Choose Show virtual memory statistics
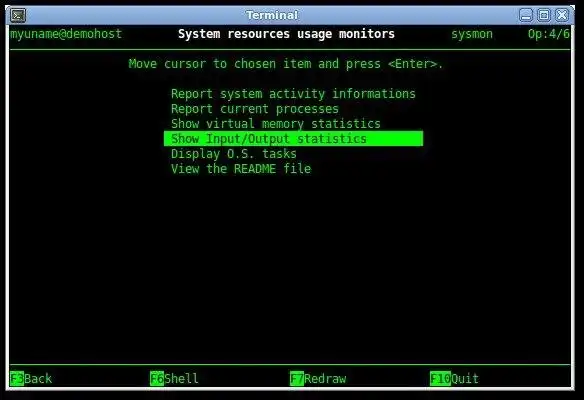This screenshot has height=400, width=584. 276,124
